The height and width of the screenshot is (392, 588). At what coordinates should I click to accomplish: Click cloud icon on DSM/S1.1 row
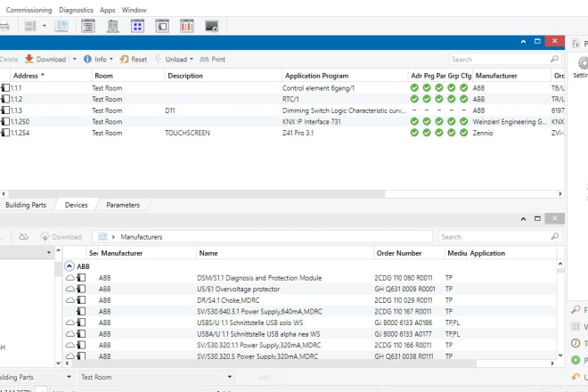(x=70, y=278)
